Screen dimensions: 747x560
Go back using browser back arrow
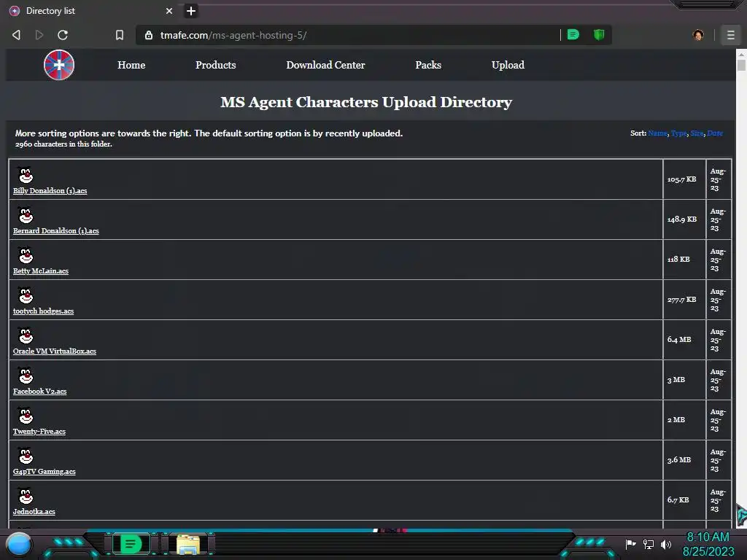tap(17, 35)
